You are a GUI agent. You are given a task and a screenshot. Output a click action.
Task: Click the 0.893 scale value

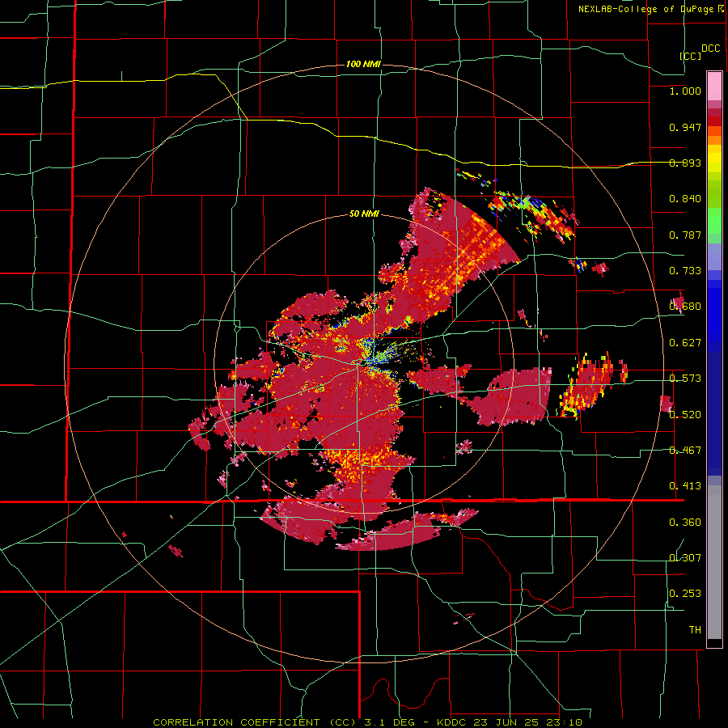pos(685,163)
